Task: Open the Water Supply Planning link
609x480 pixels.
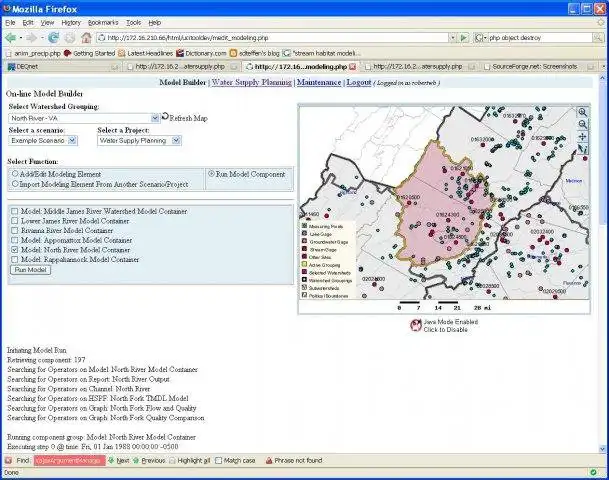Action: tap(252, 82)
